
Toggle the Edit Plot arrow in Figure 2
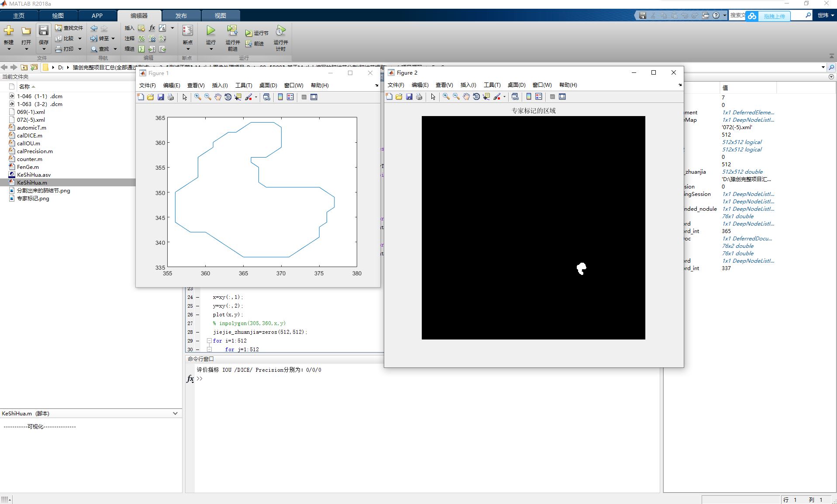(433, 96)
